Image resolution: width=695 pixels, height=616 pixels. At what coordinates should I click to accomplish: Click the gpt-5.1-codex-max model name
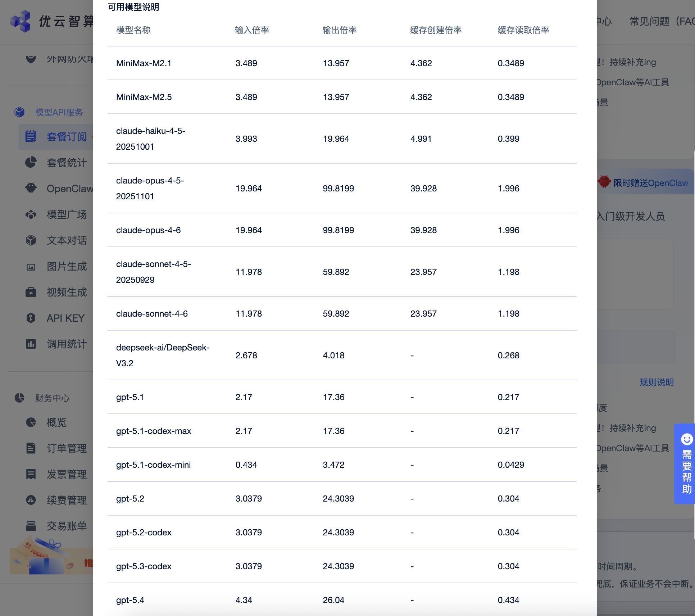tap(154, 431)
